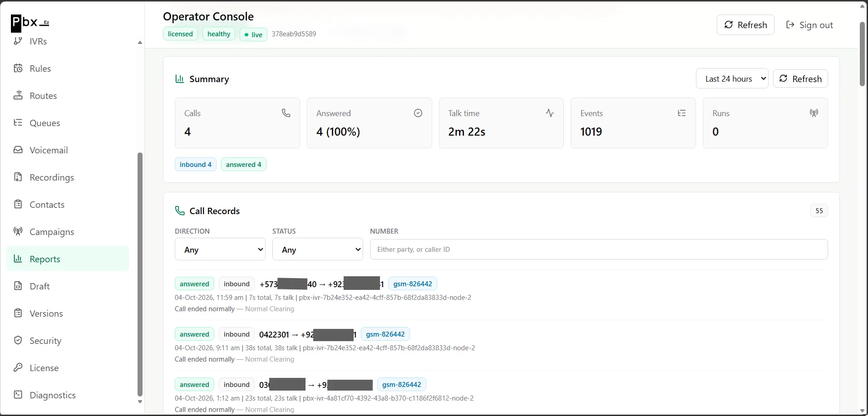868x416 pixels.
Task: Click the Pbx logo
Action: [x=30, y=23]
